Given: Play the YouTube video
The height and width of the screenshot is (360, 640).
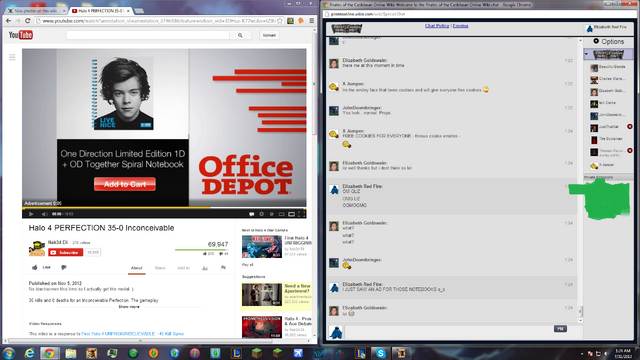Looking at the screenshot, I should click(31, 214).
